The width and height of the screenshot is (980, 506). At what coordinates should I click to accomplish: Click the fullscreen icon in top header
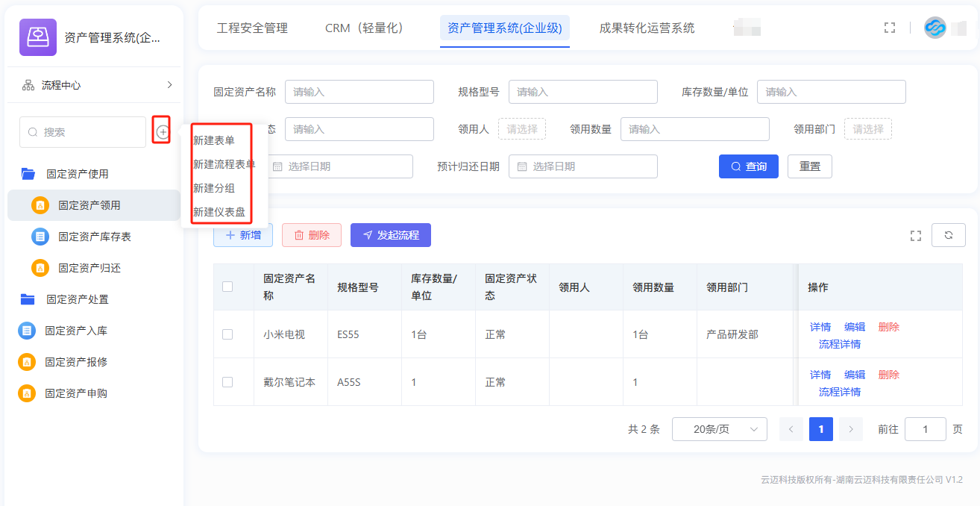coord(889,28)
